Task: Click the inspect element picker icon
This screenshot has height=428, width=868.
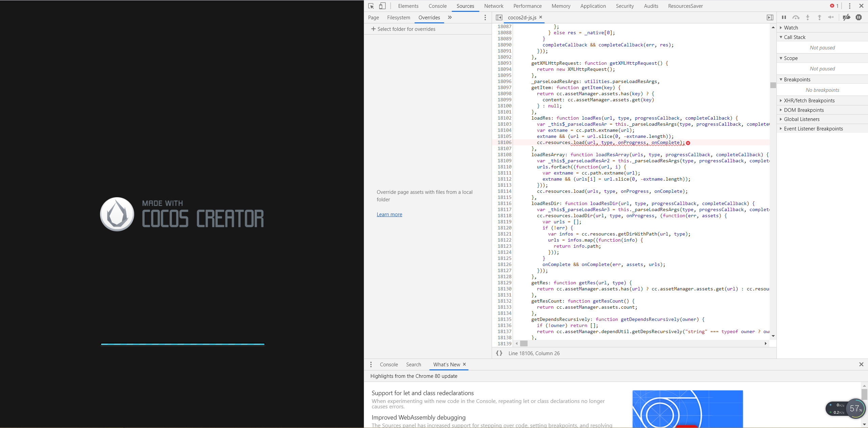Action: click(x=371, y=6)
